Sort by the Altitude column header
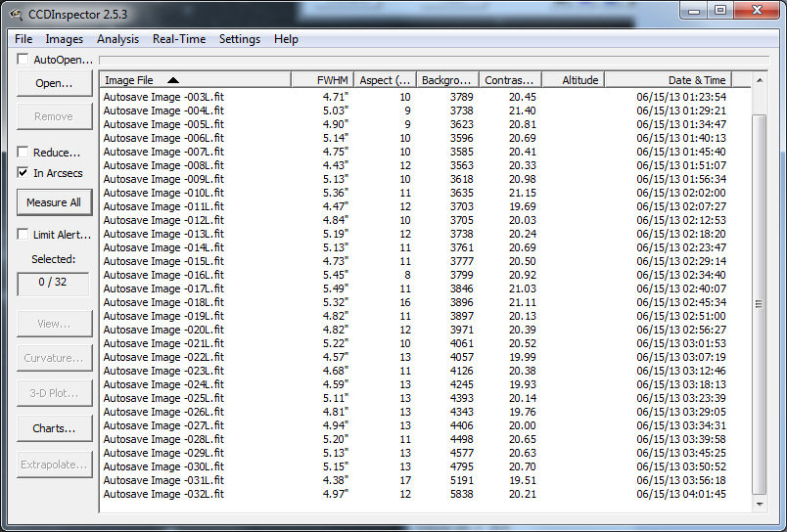 (x=573, y=80)
